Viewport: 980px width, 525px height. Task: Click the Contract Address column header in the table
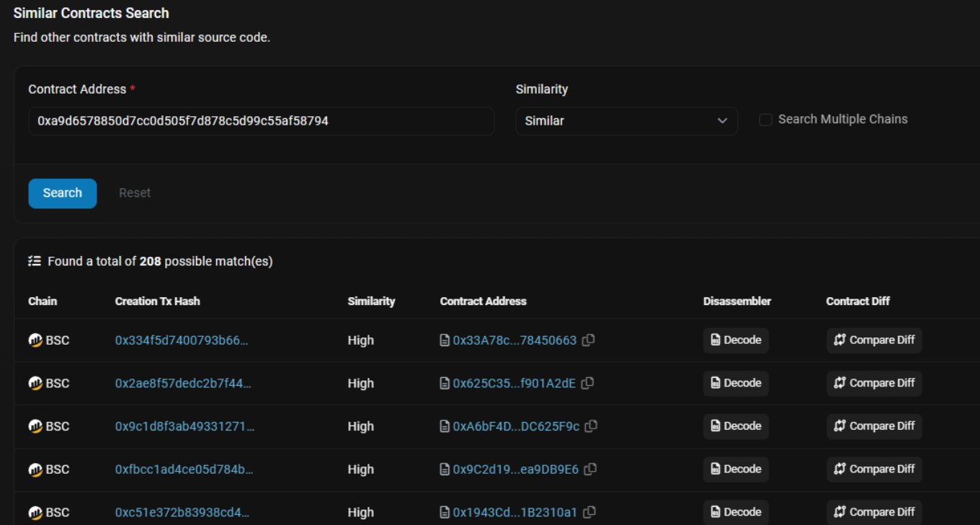(x=484, y=301)
